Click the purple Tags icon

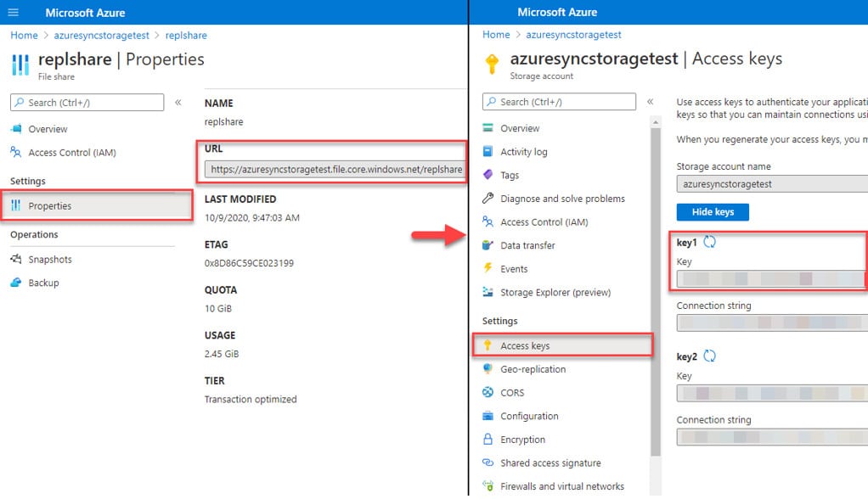(x=488, y=175)
